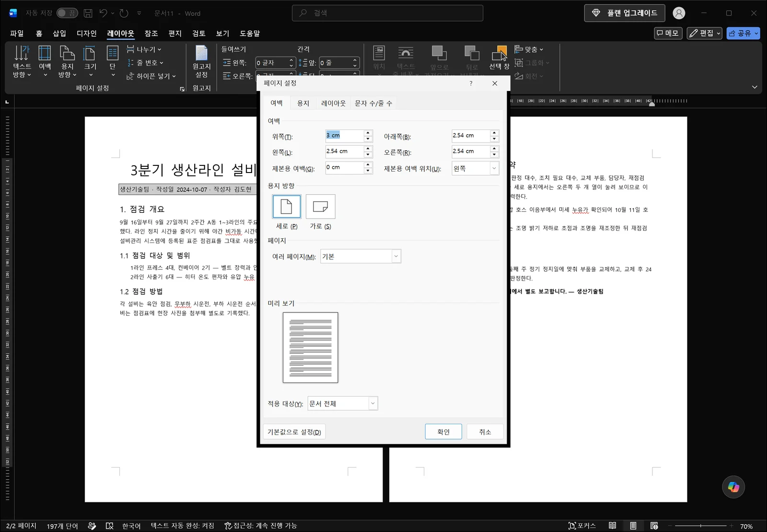
Task: Increase the 왼쪽 indent spinner in ribbon
Action: coord(291,60)
